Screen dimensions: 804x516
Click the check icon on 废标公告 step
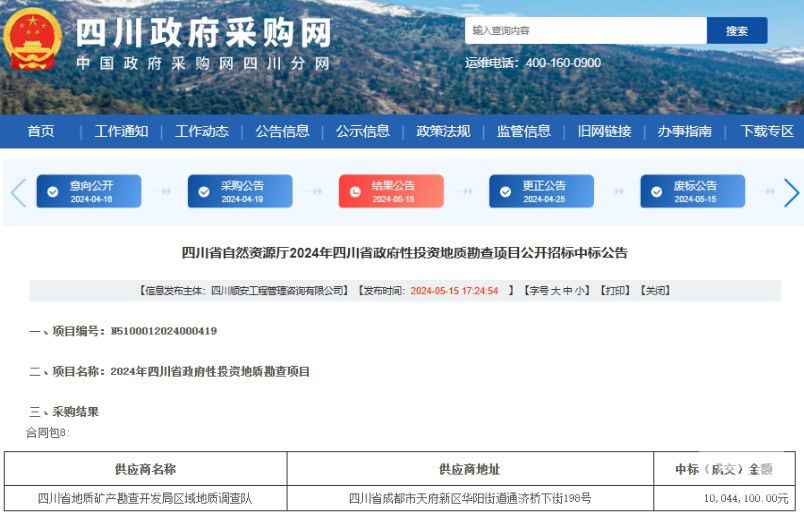pos(657,192)
